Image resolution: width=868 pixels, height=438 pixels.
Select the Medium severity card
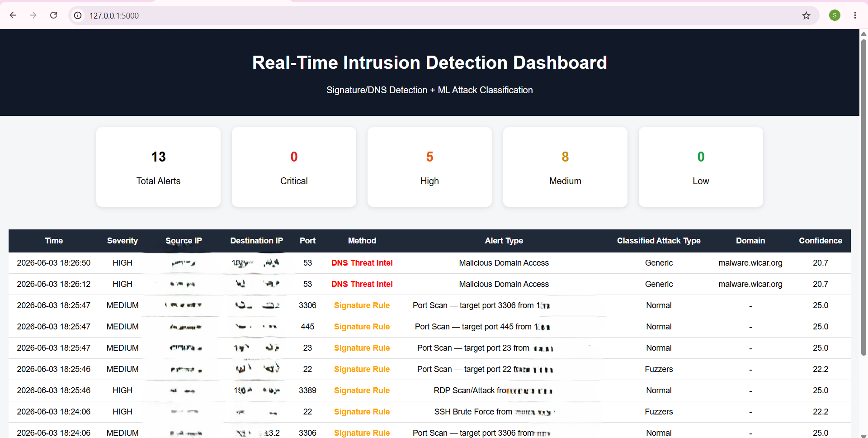(565, 167)
